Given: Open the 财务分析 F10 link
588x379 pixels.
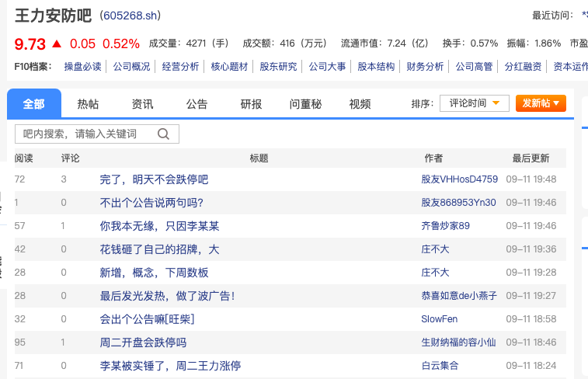Looking at the screenshot, I should [x=425, y=67].
